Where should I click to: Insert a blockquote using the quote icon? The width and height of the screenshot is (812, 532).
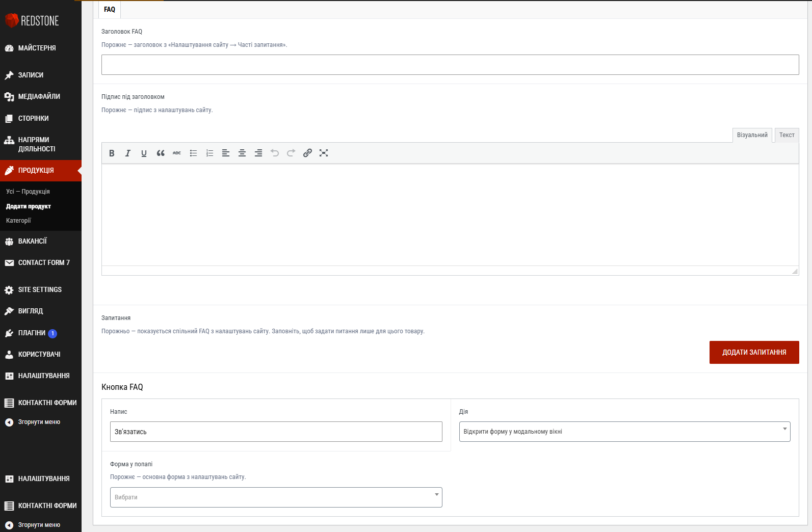pyautogui.click(x=161, y=153)
